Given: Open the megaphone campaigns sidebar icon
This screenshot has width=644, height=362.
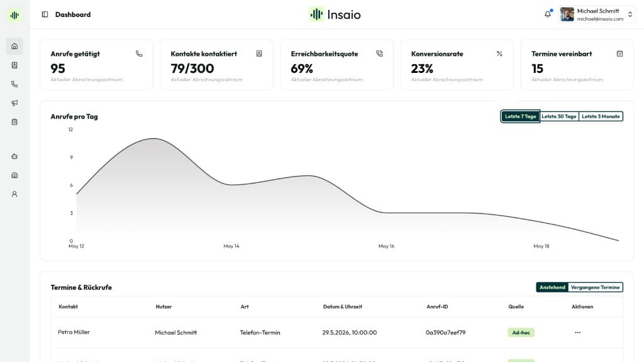Looking at the screenshot, I should (14, 103).
